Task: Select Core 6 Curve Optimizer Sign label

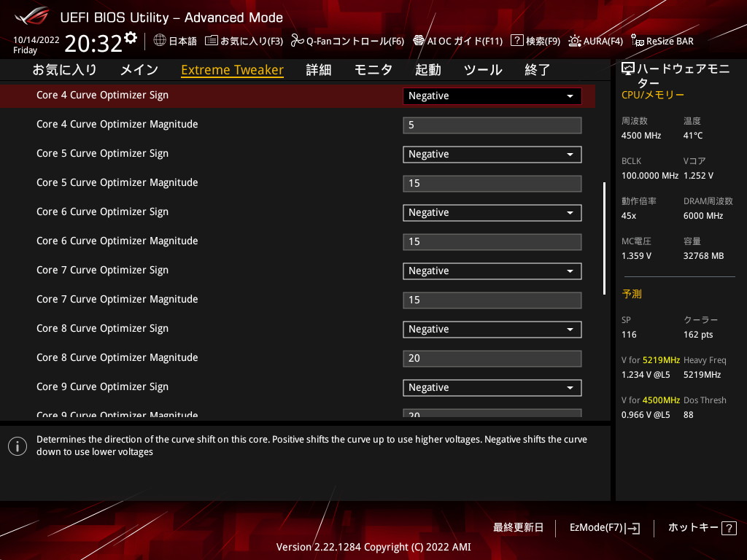Action: tap(102, 212)
